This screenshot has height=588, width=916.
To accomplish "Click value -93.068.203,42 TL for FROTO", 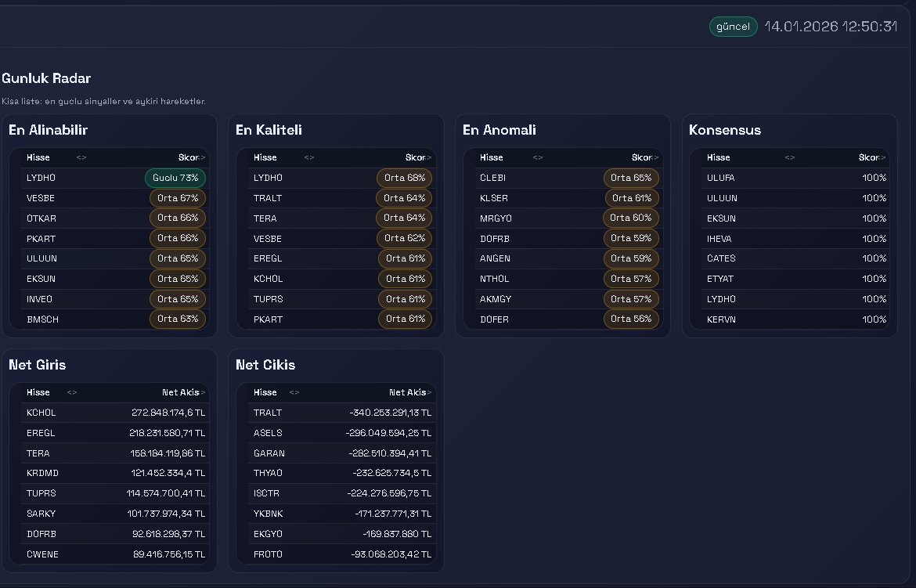I will point(391,554).
